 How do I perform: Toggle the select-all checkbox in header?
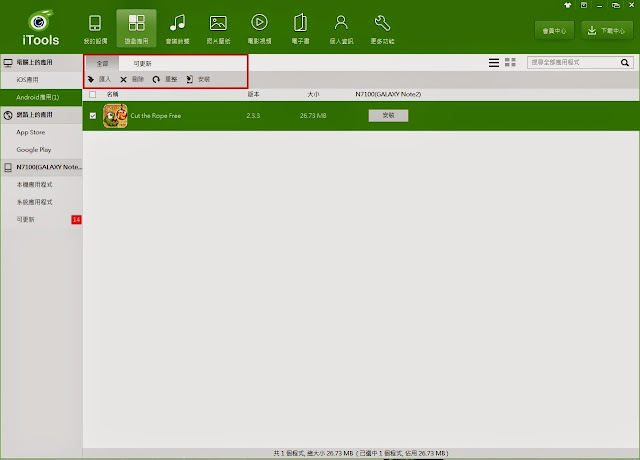pyautogui.click(x=93, y=95)
